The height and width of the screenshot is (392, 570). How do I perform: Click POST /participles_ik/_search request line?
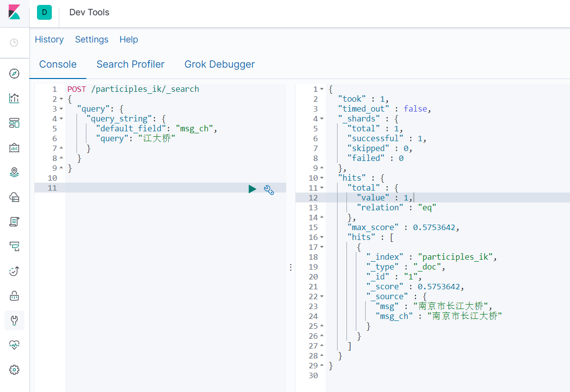[x=133, y=89]
